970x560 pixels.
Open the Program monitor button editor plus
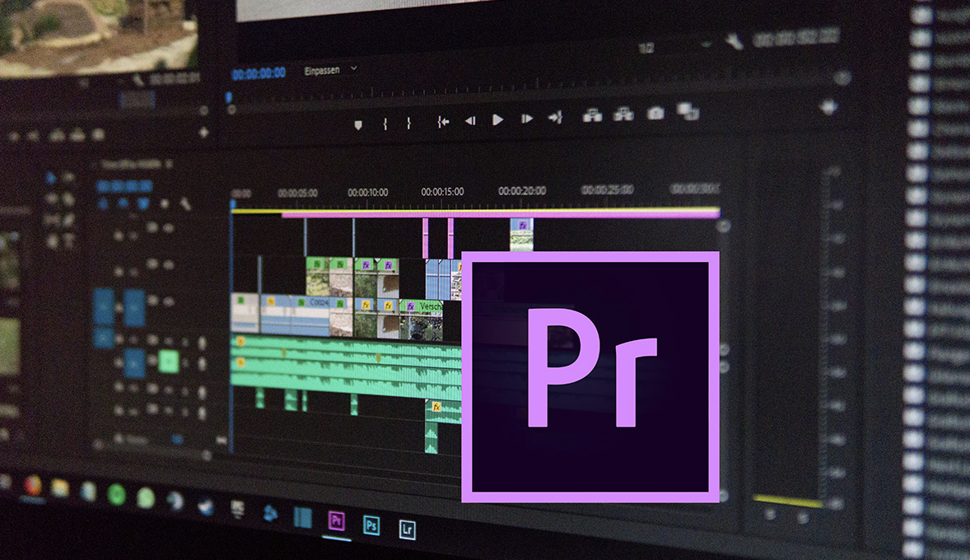829,107
